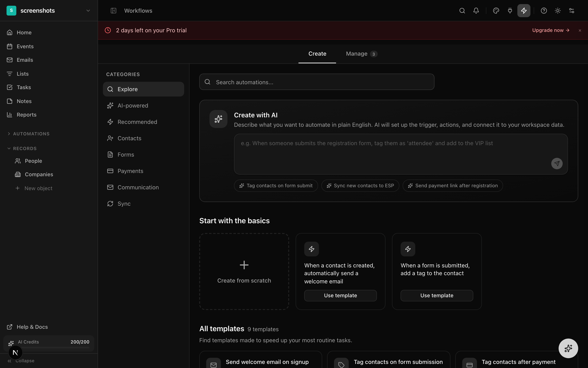
Task: Switch to the Create tab
Action: point(317,54)
